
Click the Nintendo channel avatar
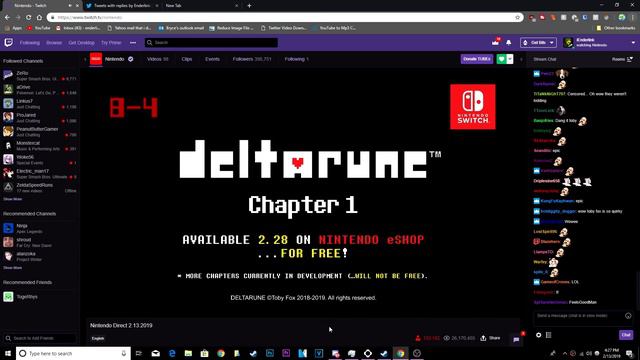(96, 59)
